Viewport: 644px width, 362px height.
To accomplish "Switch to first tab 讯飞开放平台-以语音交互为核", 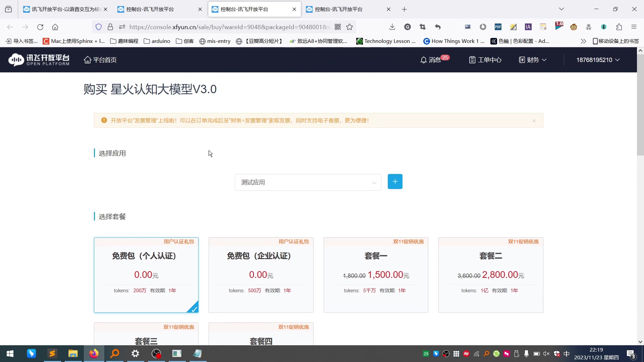I will pos(65,9).
